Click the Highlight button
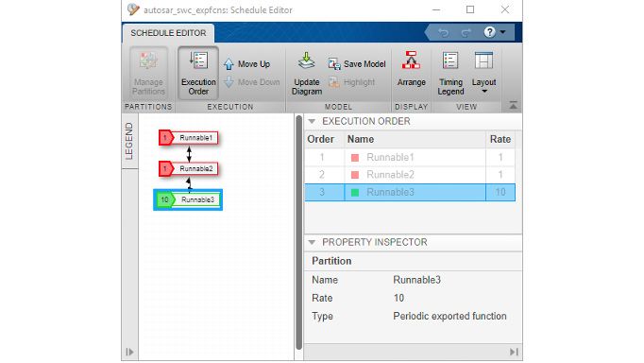 (x=351, y=82)
